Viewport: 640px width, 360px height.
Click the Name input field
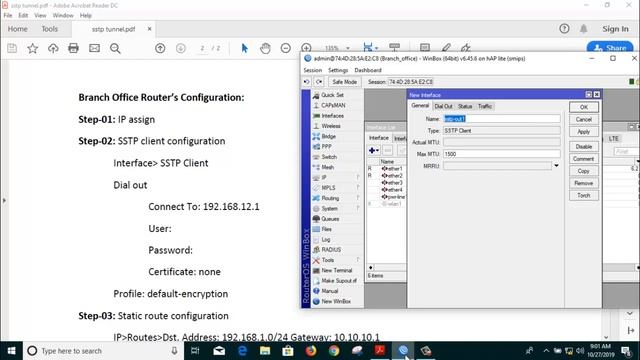pyautogui.click(x=502, y=119)
